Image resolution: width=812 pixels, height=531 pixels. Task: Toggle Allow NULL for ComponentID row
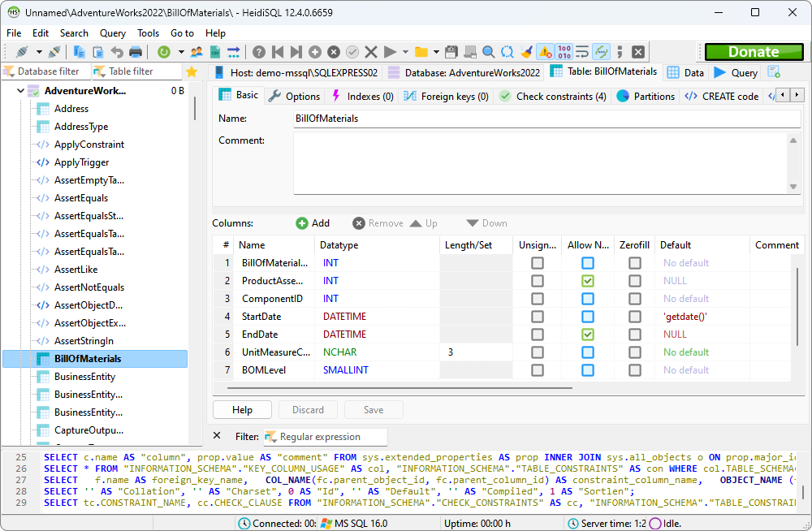click(x=588, y=299)
